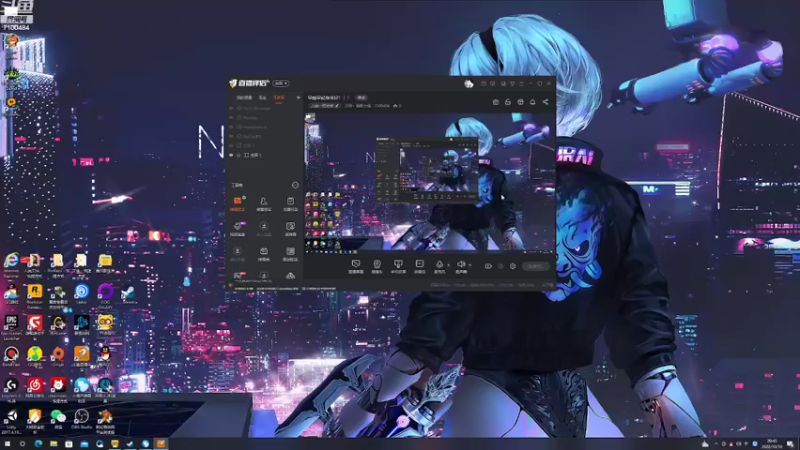Toggle visibility of the fourth source row
The width and height of the screenshot is (800, 450).
coord(231,137)
